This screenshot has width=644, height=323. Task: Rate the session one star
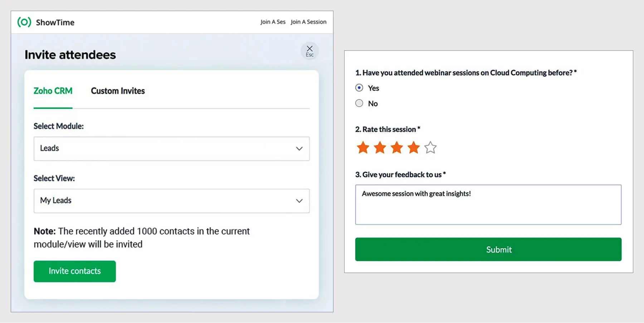(363, 147)
